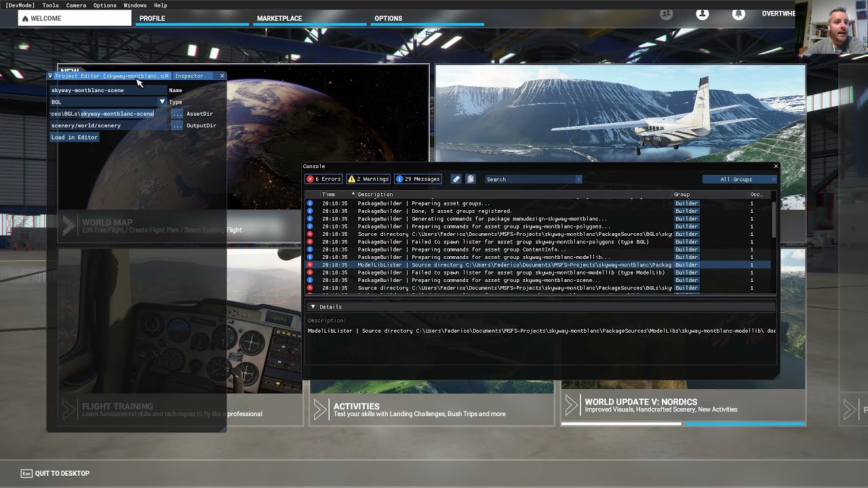Image resolution: width=868 pixels, height=488 pixels.
Task: Open the Camera menu
Action: [x=76, y=5]
